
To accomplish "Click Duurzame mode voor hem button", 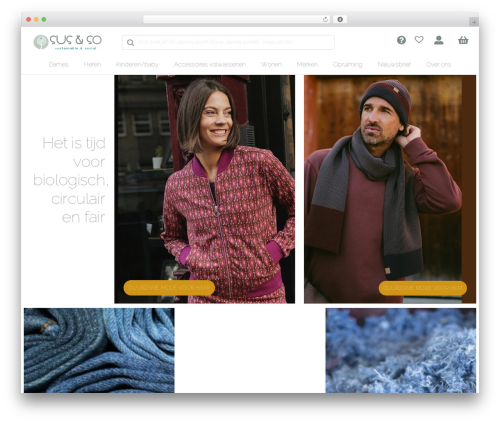I will (x=423, y=288).
